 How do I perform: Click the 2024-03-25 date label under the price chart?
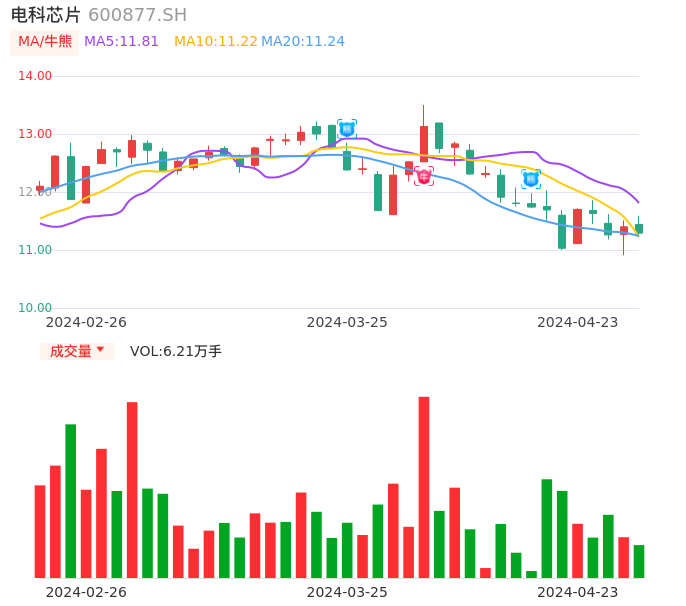pyautogui.click(x=347, y=322)
